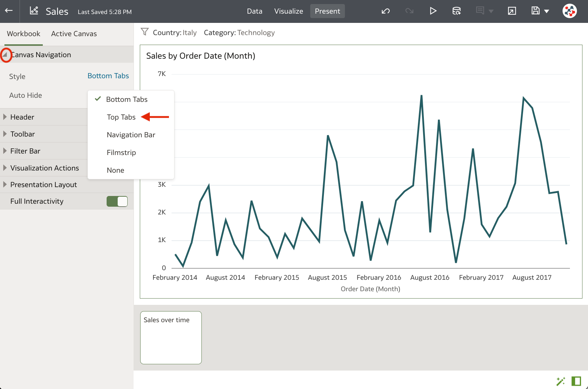The height and width of the screenshot is (389, 588).
Task: Click the export icon
Action: [512, 11]
